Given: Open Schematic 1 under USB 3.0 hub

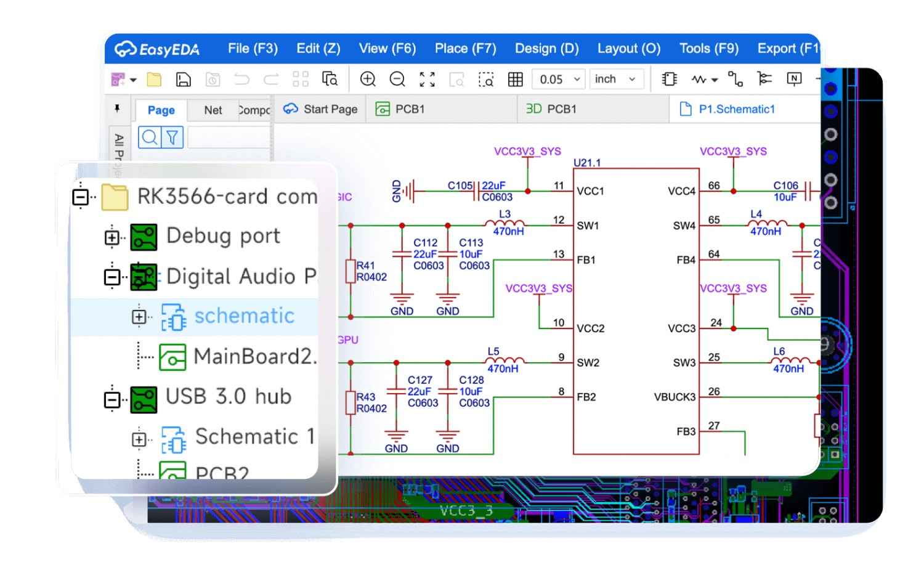Looking at the screenshot, I should [254, 438].
